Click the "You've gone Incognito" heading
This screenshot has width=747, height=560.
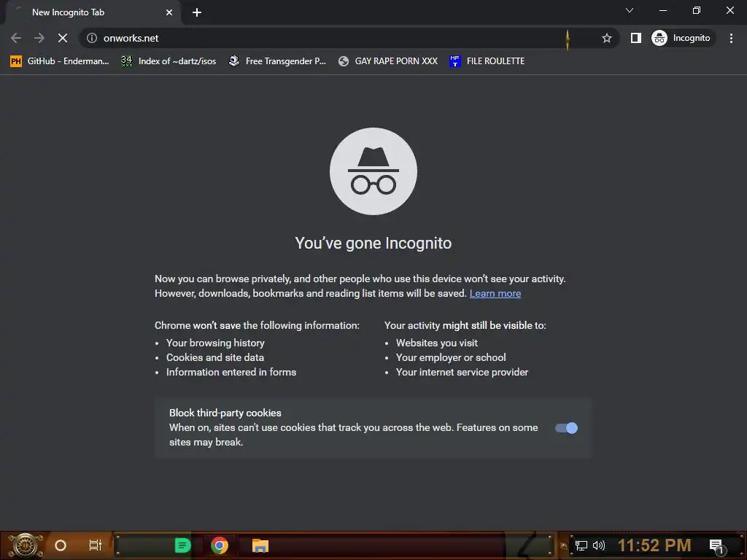pos(373,243)
